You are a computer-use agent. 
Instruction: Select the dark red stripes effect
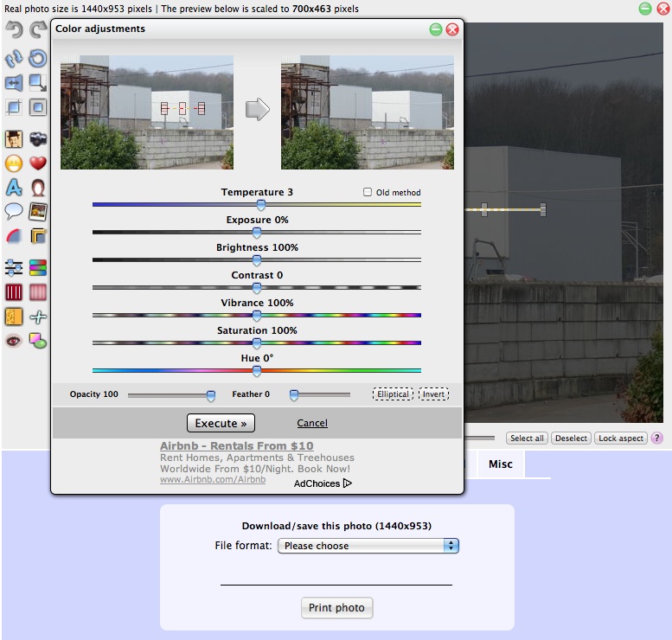(14, 292)
